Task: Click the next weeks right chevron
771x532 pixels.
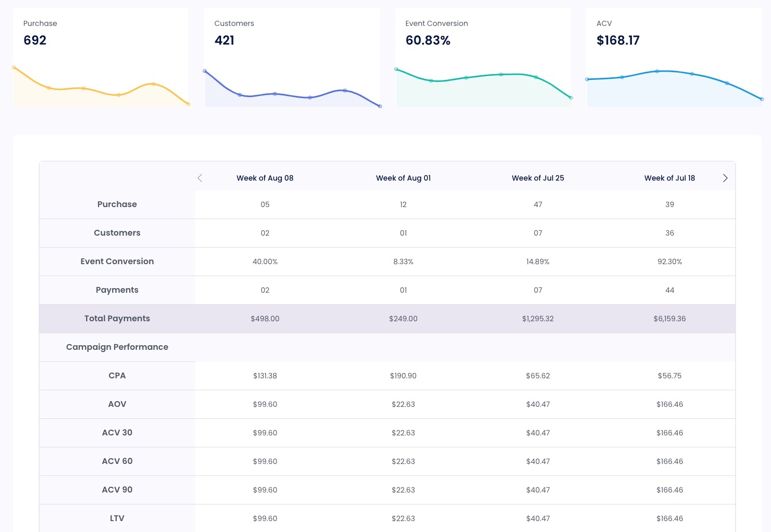Action: coord(725,178)
